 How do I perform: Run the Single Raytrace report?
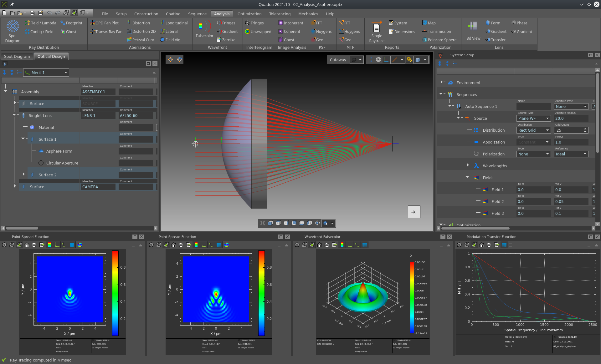(377, 32)
